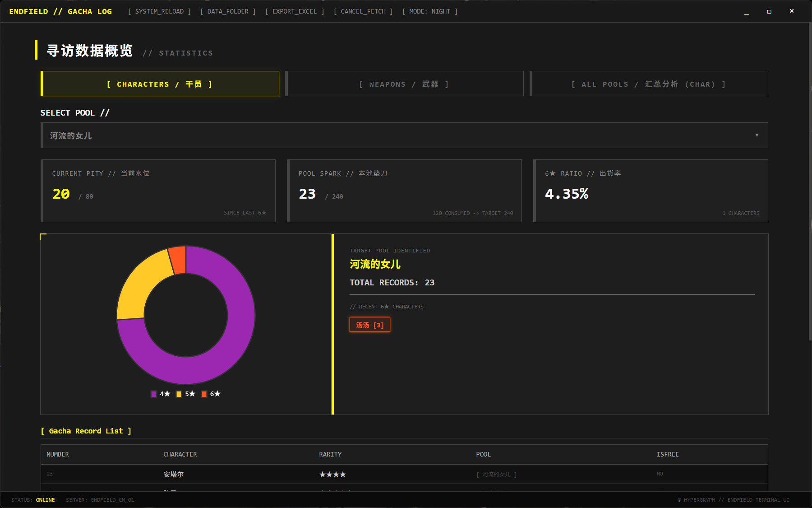Click the [ 河流的女儿 ] pool cell
This screenshot has width=812, height=508.
496,474
